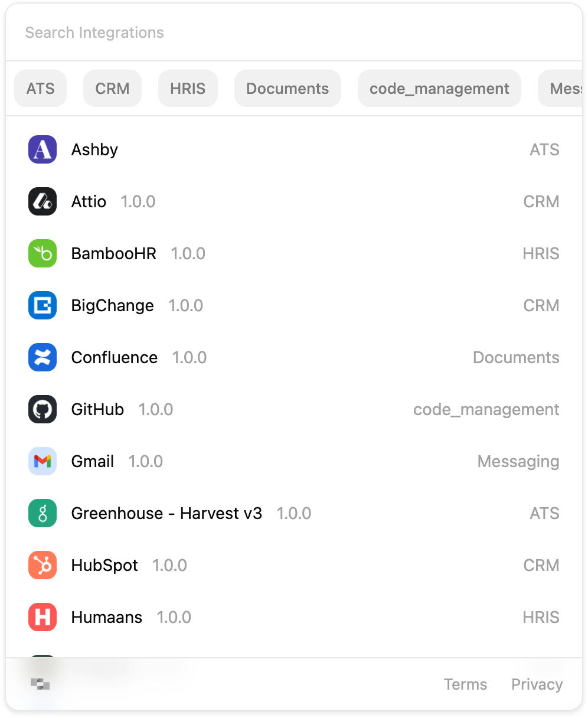This screenshot has width=588, height=718.
Task: Enable the HRIS filter
Action: (x=188, y=88)
